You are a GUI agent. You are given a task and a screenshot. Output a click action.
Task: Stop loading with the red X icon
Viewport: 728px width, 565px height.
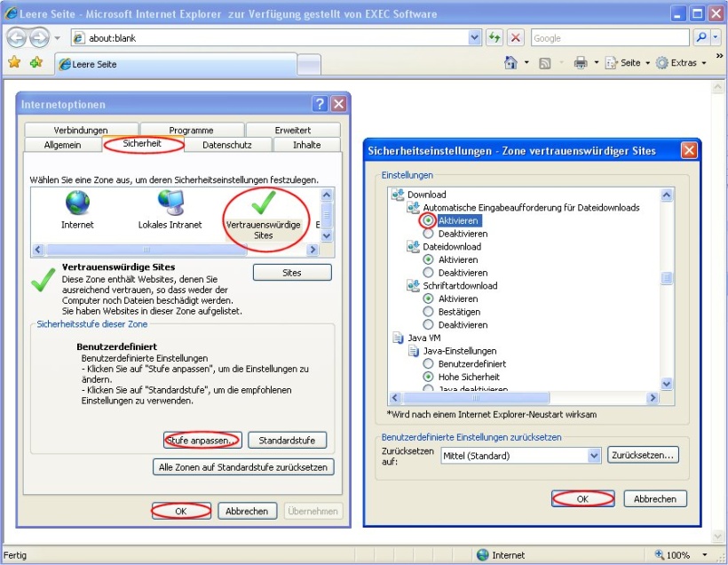tap(515, 37)
